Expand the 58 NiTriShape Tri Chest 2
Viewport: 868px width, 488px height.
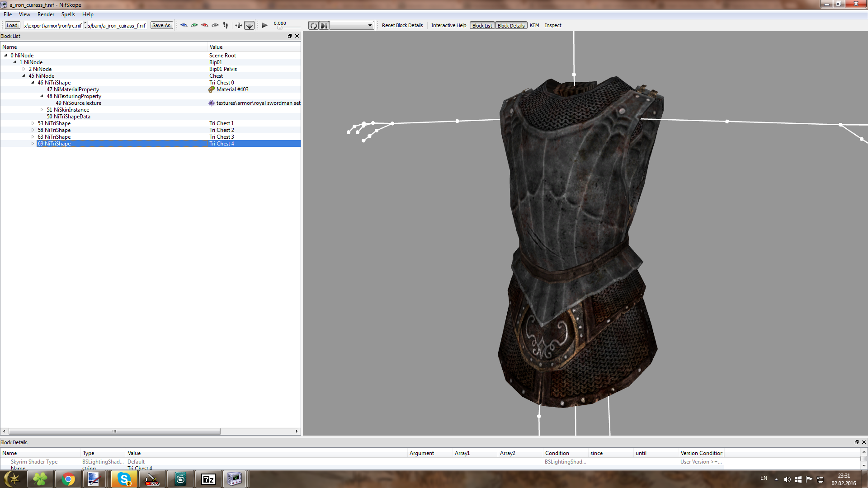(x=33, y=130)
